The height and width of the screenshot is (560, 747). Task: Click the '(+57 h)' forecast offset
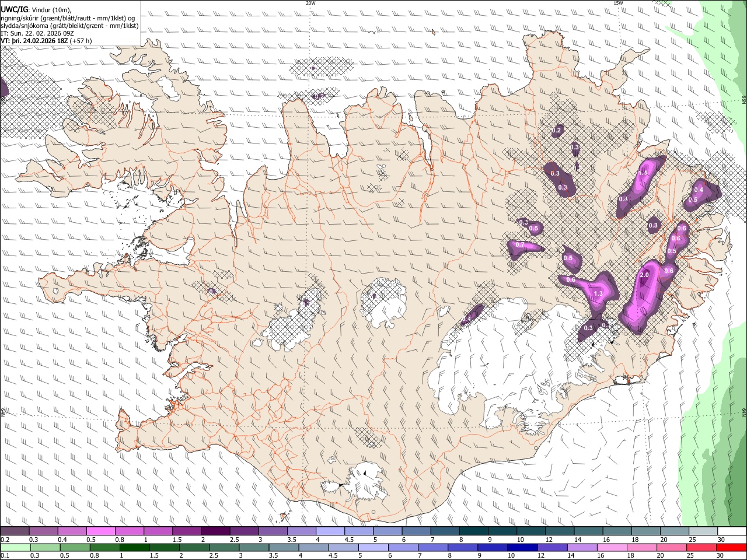(x=81, y=41)
